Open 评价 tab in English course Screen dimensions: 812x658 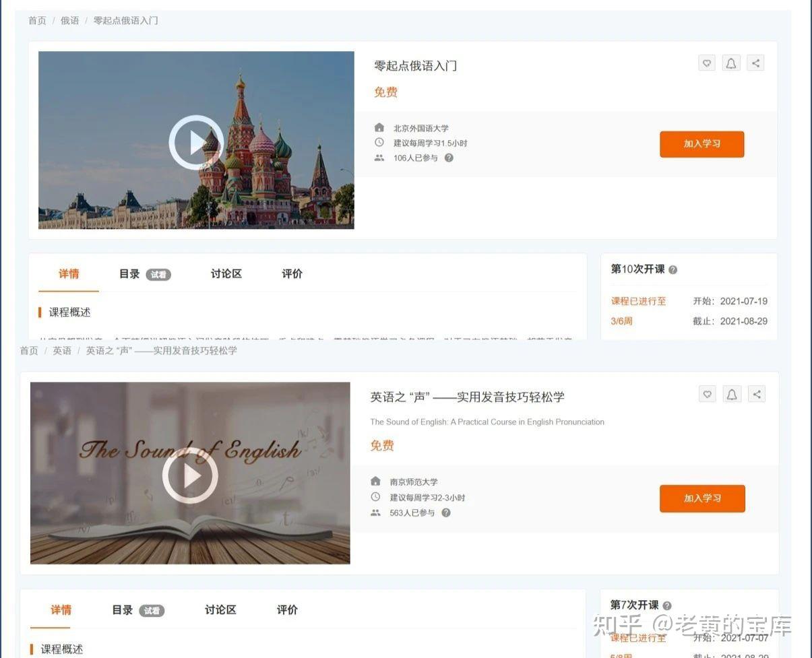point(287,610)
